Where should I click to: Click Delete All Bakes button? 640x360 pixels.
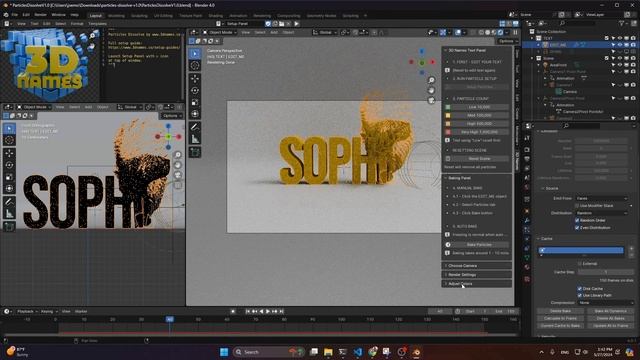point(610,318)
